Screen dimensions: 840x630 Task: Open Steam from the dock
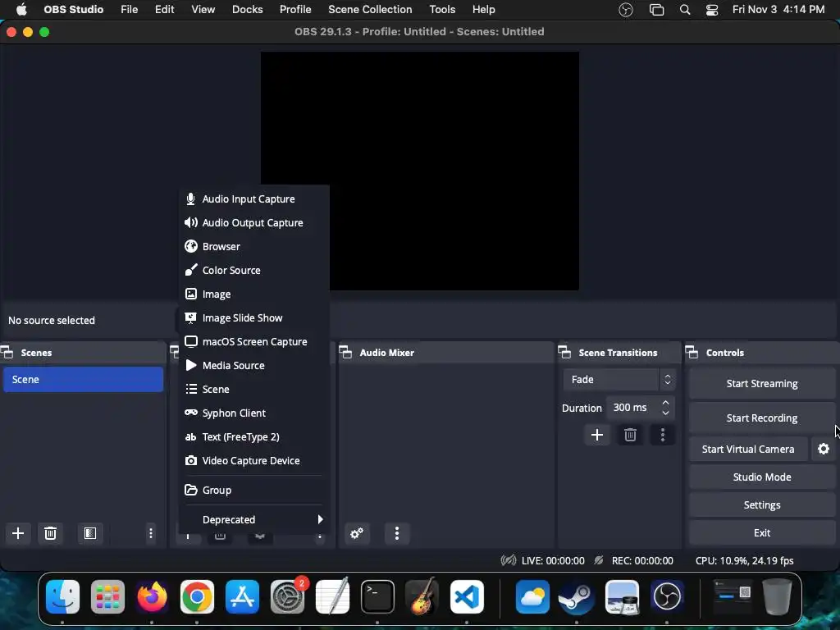(x=577, y=596)
